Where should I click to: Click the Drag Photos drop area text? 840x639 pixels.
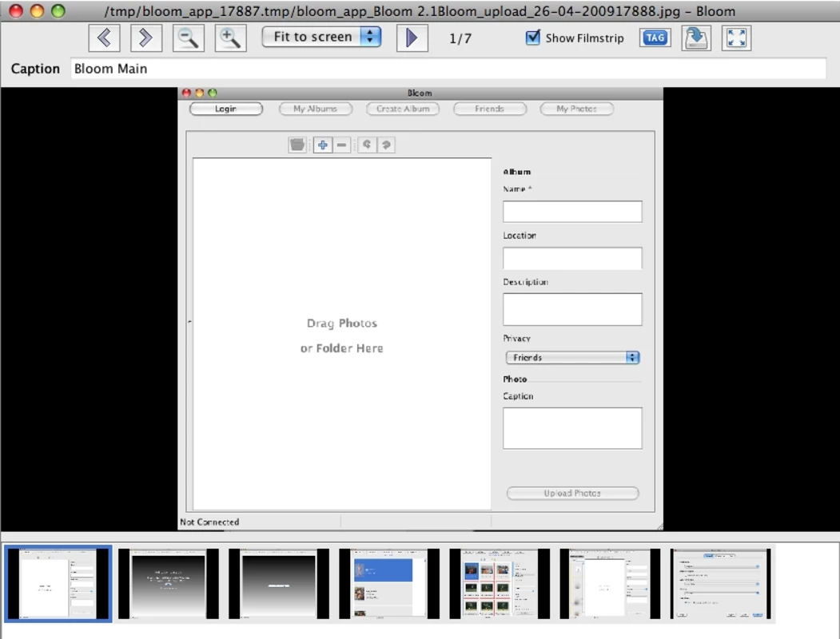(x=342, y=335)
